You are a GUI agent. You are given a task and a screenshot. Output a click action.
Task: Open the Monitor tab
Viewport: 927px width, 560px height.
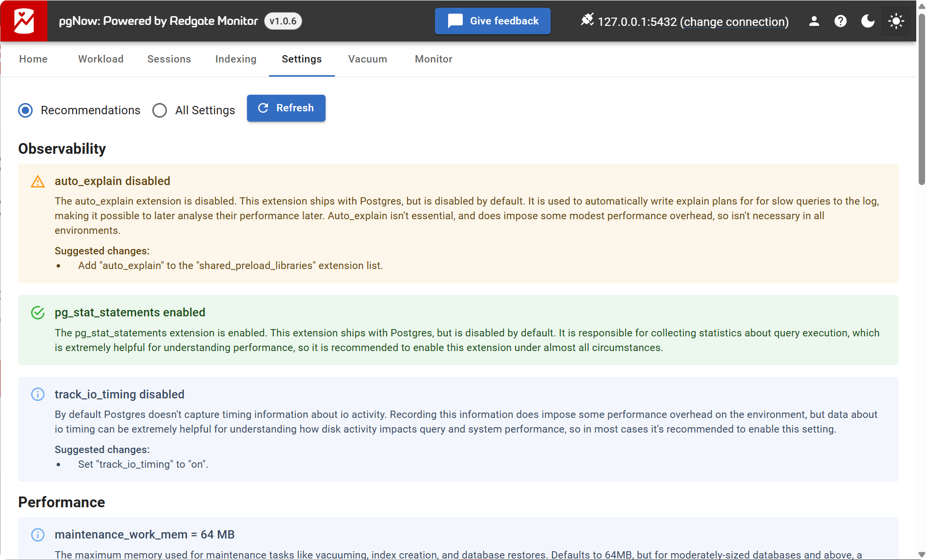tap(433, 59)
